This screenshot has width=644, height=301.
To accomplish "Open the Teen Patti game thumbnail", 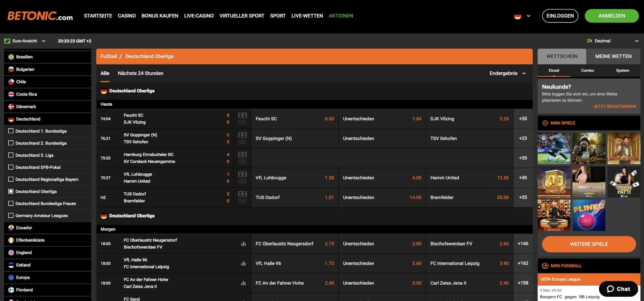I will (x=624, y=182).
